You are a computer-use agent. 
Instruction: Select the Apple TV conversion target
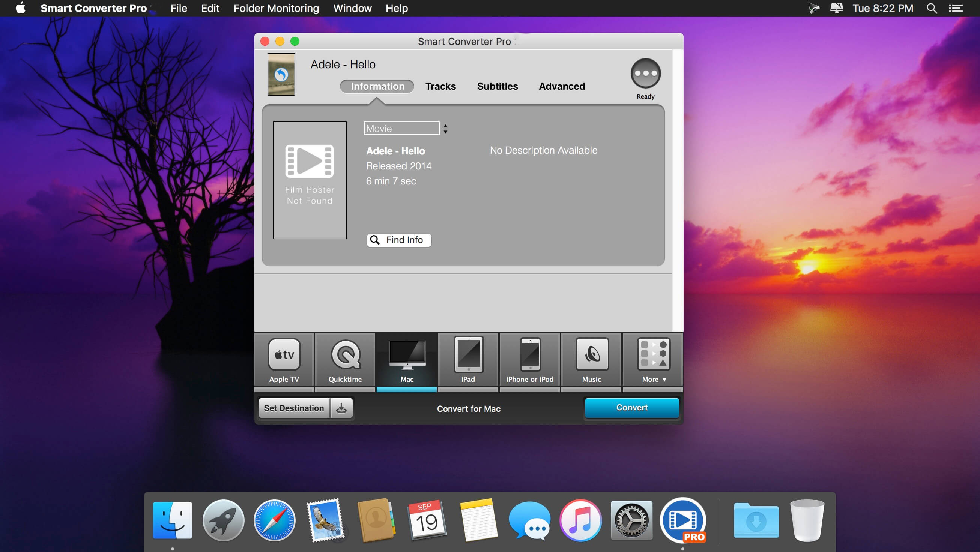[283, 360]
